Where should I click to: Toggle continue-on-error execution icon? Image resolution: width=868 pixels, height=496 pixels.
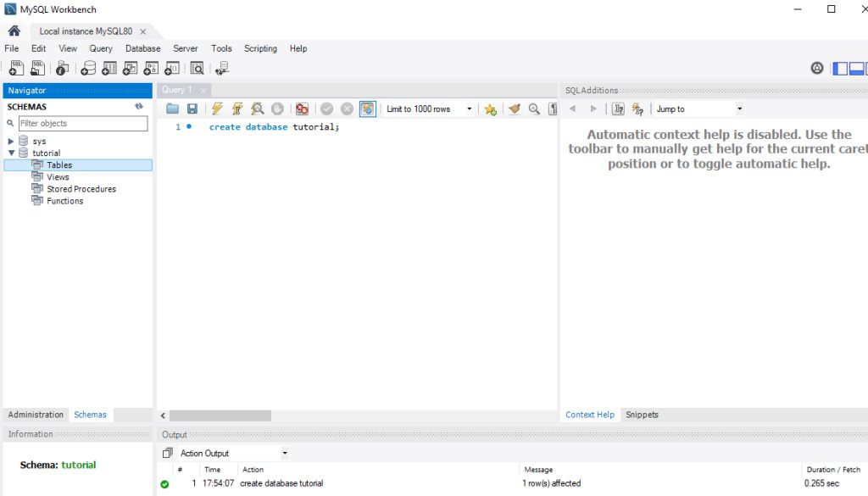pos(302,109)
